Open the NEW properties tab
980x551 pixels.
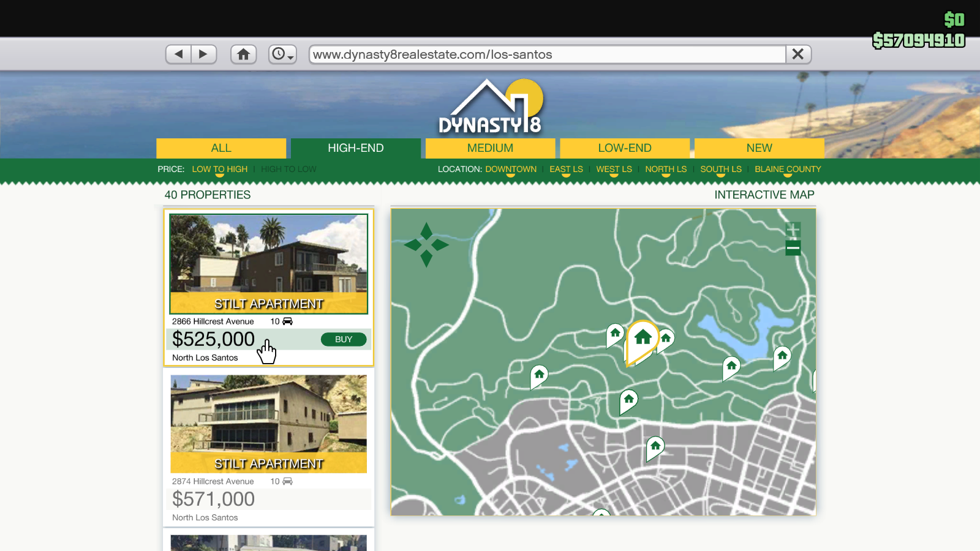point(759,148)
